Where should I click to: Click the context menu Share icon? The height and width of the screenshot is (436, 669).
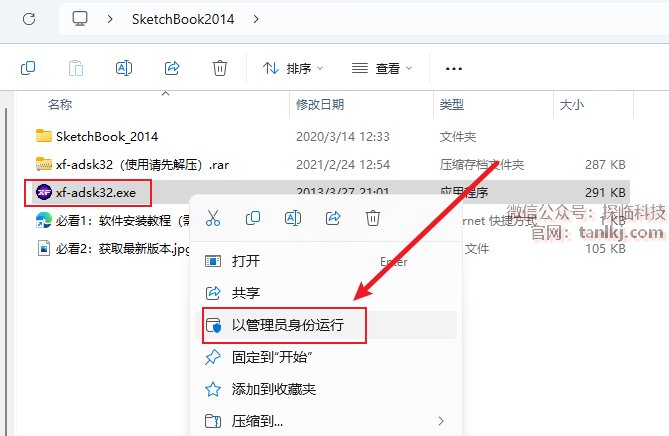[333, 218]
